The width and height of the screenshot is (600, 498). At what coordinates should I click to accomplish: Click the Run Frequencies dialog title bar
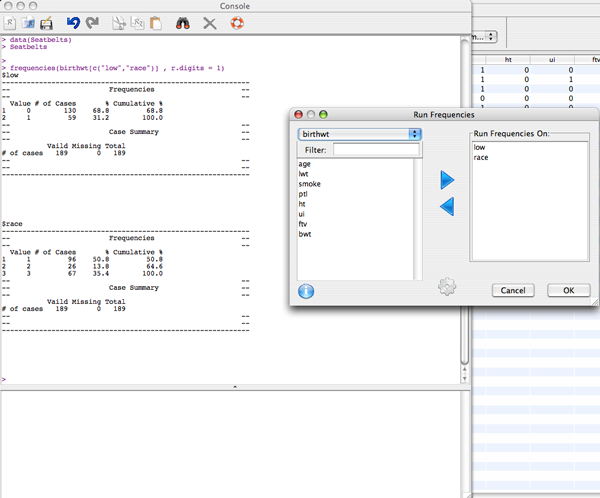(444, 114)
